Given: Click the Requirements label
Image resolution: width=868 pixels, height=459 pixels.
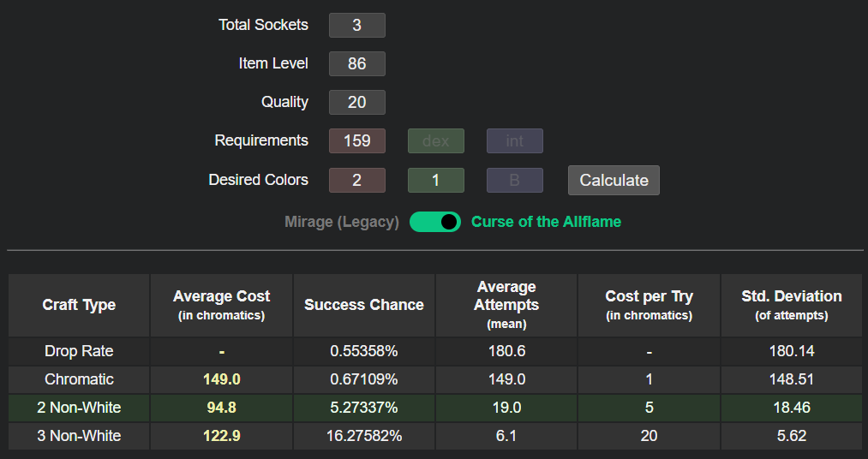Looking at the screenshot, I should coord(261,140).
